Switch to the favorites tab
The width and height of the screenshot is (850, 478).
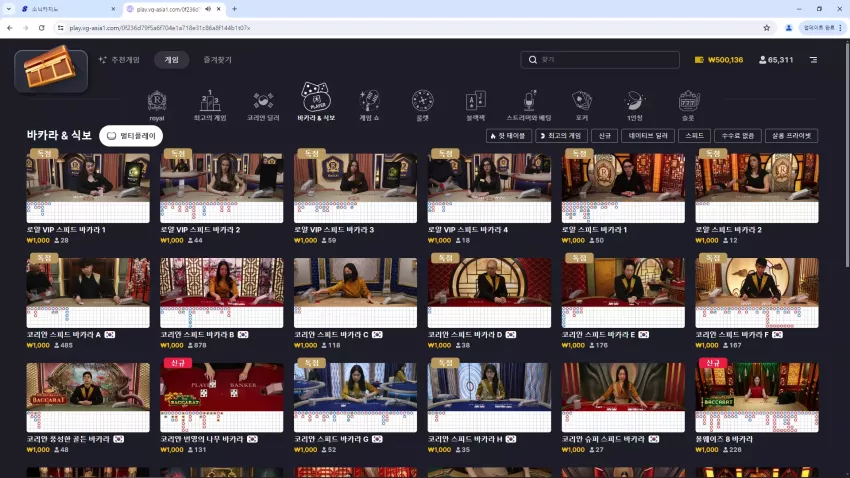[x=217, y=60]
